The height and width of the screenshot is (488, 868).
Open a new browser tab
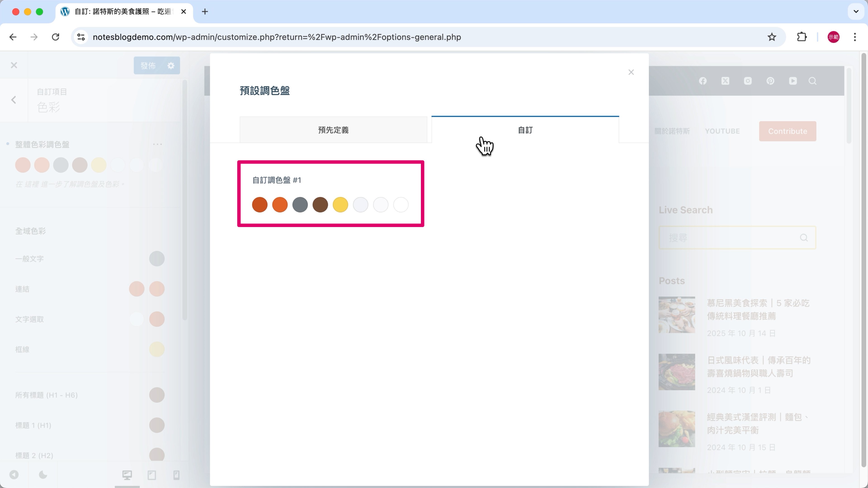point(205,12)
